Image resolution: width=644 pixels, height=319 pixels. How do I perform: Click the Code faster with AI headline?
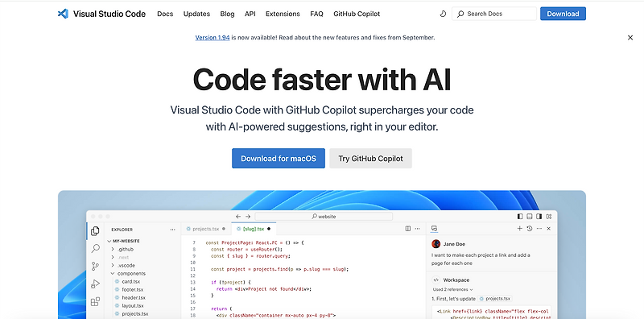(321, 80)
